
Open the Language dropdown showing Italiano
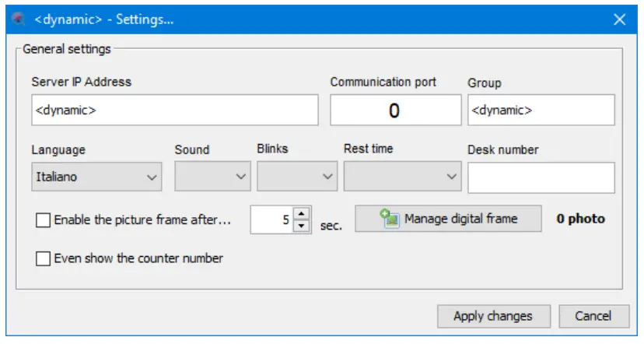(x=96, y=177)
